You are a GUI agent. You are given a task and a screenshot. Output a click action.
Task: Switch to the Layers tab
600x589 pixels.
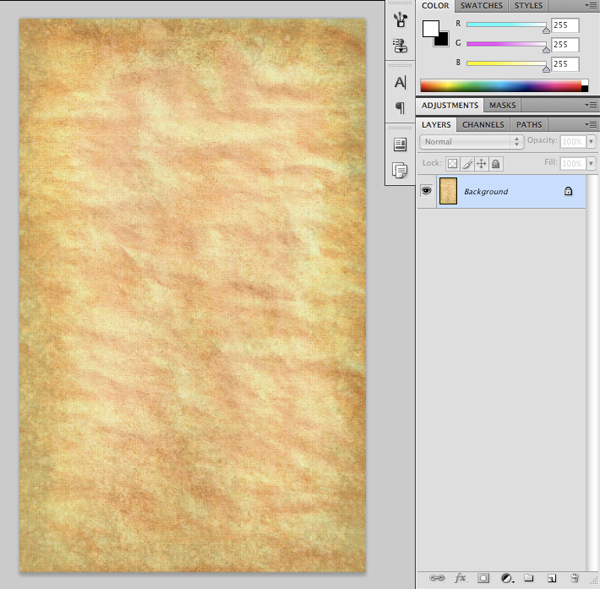click(436, 125)
